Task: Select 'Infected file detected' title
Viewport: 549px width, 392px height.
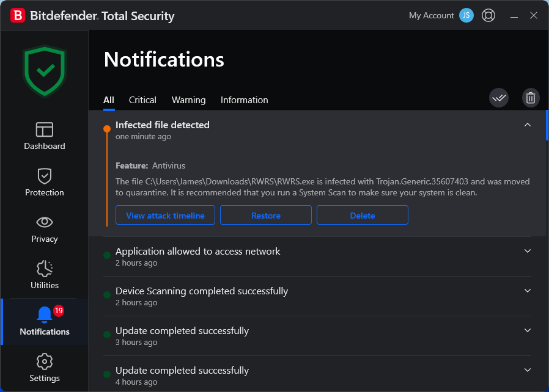Action: pos(163,125)
